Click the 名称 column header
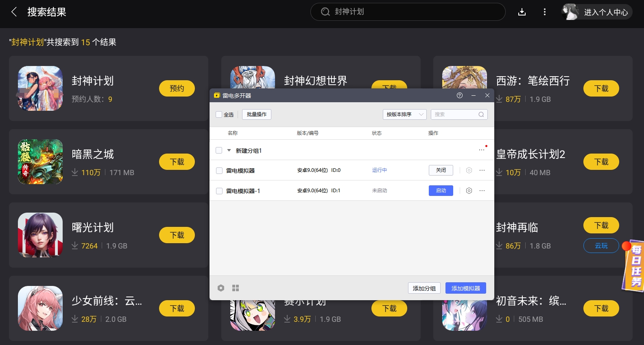644x345 pixels. (233, 133)
